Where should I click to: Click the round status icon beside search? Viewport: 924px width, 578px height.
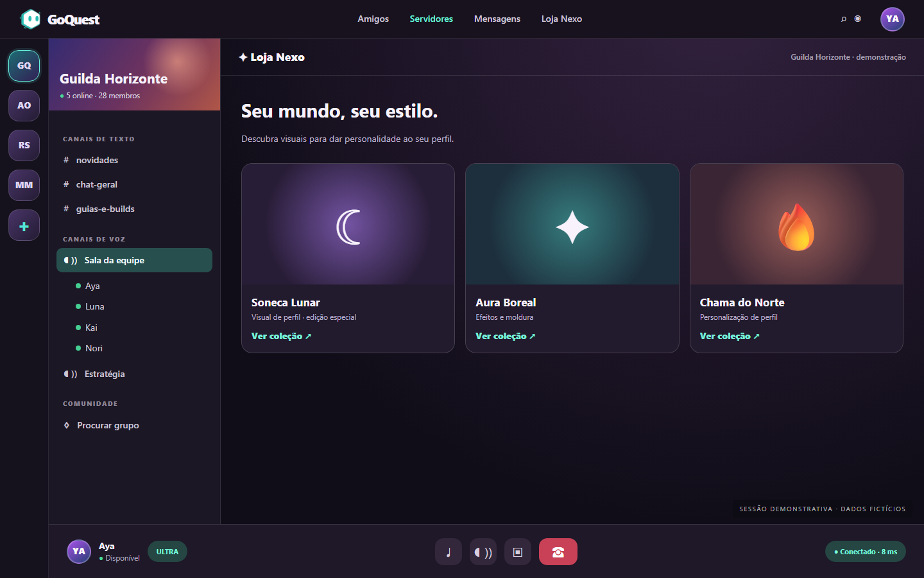pos(858,19)
